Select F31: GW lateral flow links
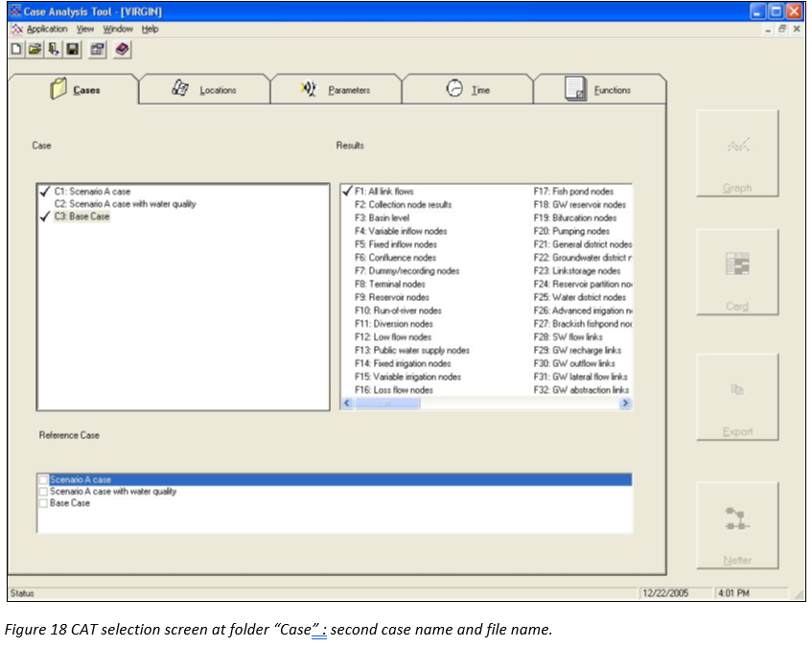 [x=581, y=377]
